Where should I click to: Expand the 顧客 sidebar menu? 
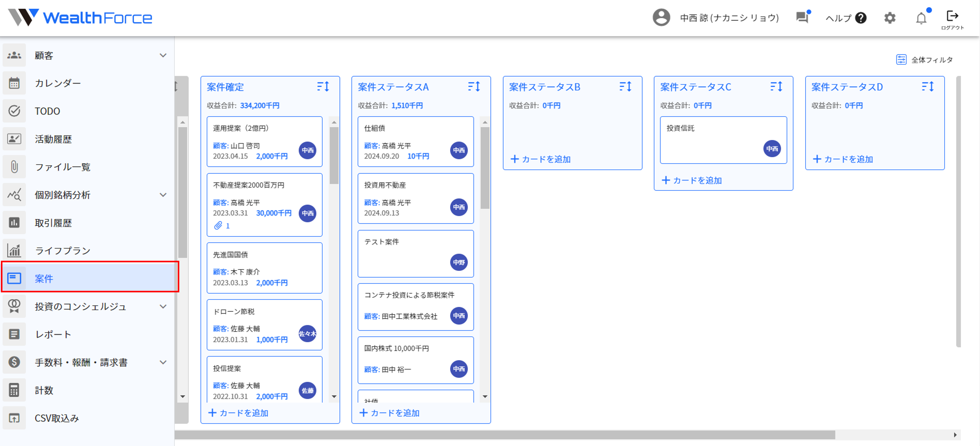point(163,55)
